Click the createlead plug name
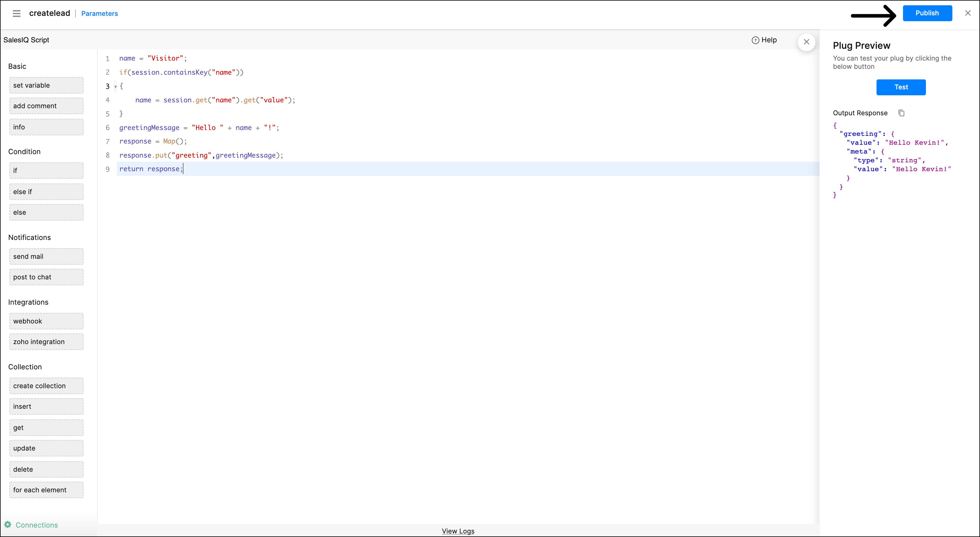The width and height of the screenshot is (980, 537). point(49,13)
